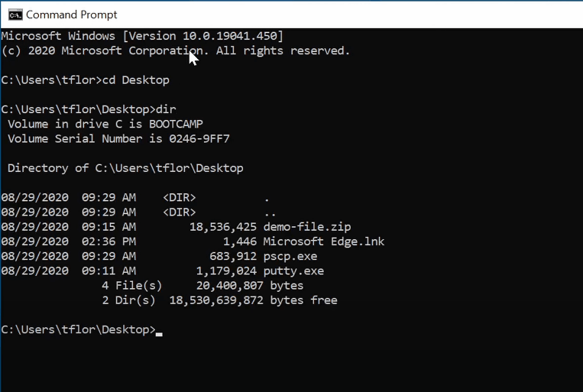The image size is (583, 392).
Task: Click the 'dir' command text
Action: pyautogui.click(x=166, y=109)
